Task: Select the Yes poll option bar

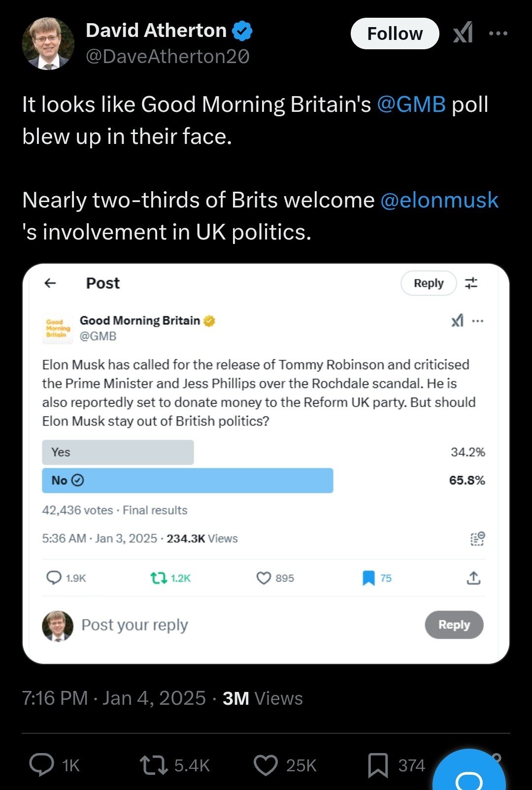Action: click(118, 452)
